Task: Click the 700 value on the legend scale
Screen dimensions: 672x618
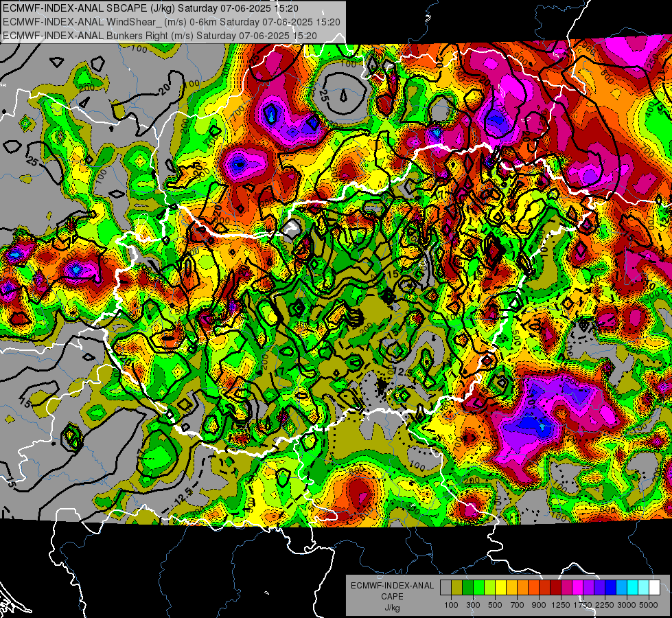Action: [518, 605]
